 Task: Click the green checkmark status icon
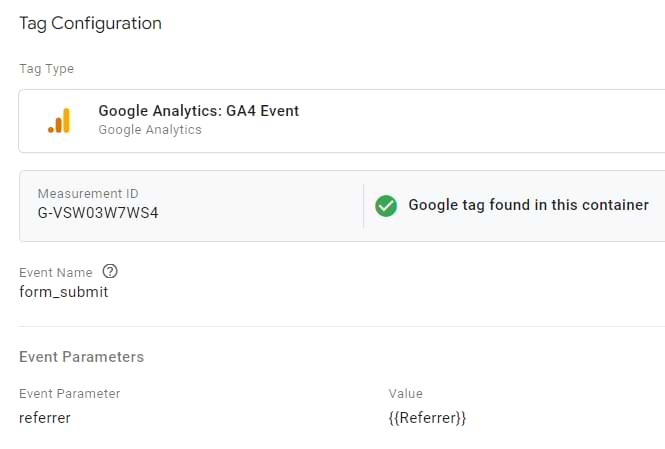point(386,205)
